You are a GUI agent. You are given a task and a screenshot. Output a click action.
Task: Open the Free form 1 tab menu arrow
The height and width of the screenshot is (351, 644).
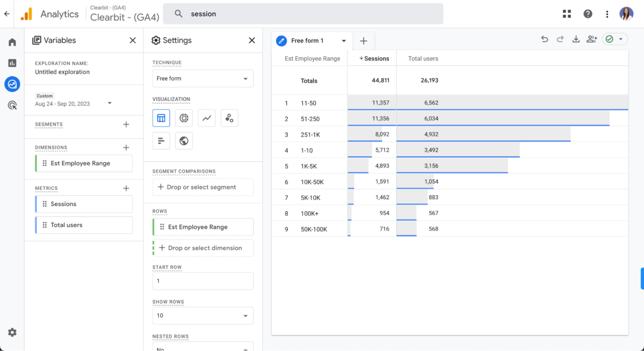tap(344, 41)
